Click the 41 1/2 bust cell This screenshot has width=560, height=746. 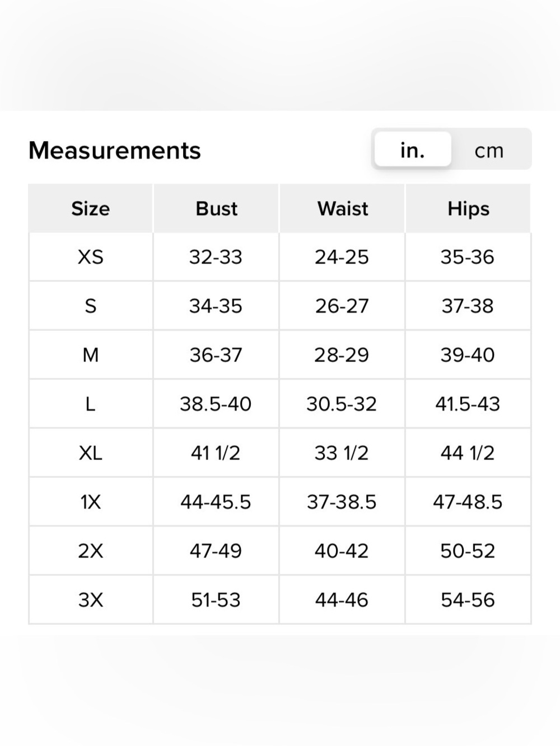tap(216, 453)
